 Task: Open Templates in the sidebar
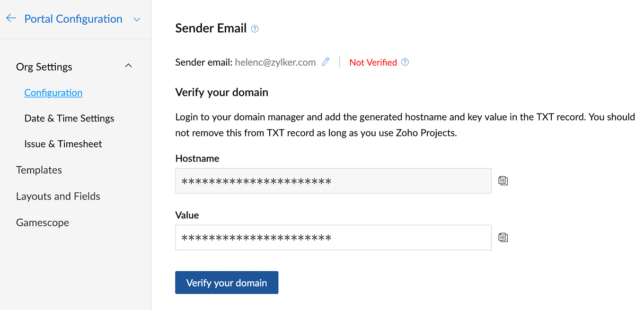pos(39,170)
